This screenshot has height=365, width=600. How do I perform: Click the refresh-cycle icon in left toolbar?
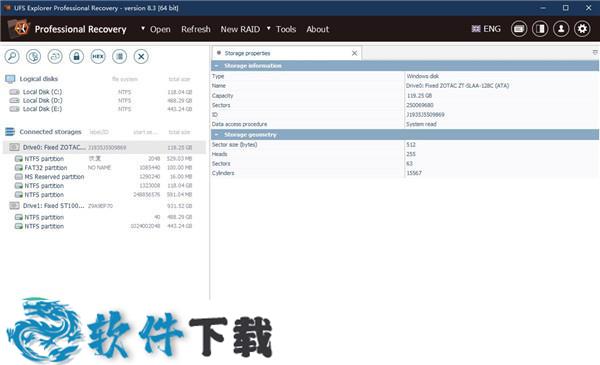point(55,57)
